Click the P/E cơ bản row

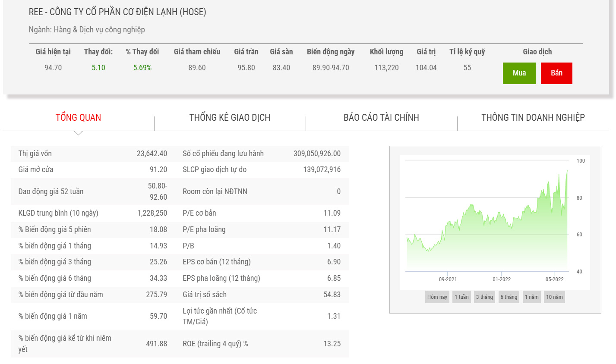[x=261, y=213]
